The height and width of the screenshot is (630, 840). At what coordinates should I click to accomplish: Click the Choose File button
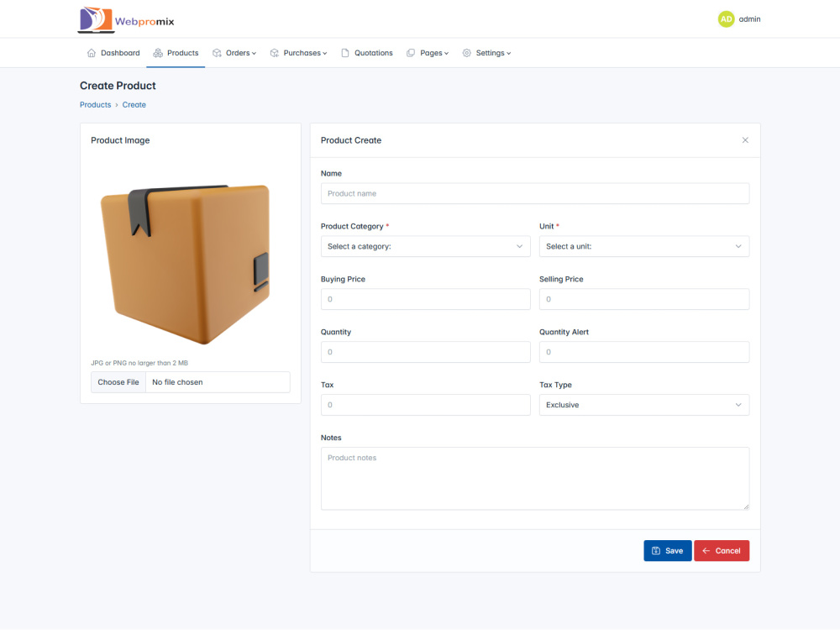coord(118,382)
